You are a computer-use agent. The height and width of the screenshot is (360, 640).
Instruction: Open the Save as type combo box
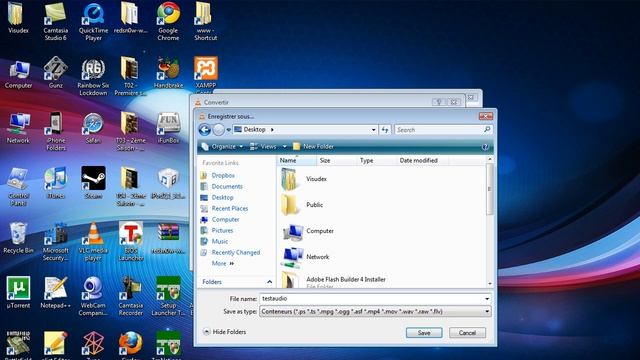pos(375,311)
